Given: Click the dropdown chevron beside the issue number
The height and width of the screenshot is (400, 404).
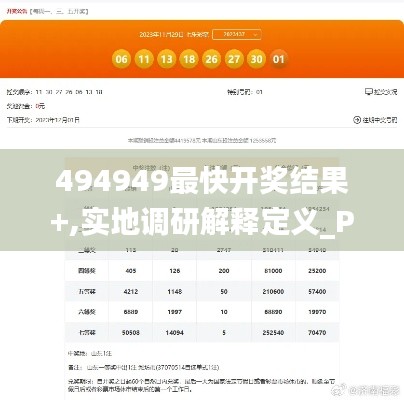Looking at the screenshot, I should pos(255,34).
